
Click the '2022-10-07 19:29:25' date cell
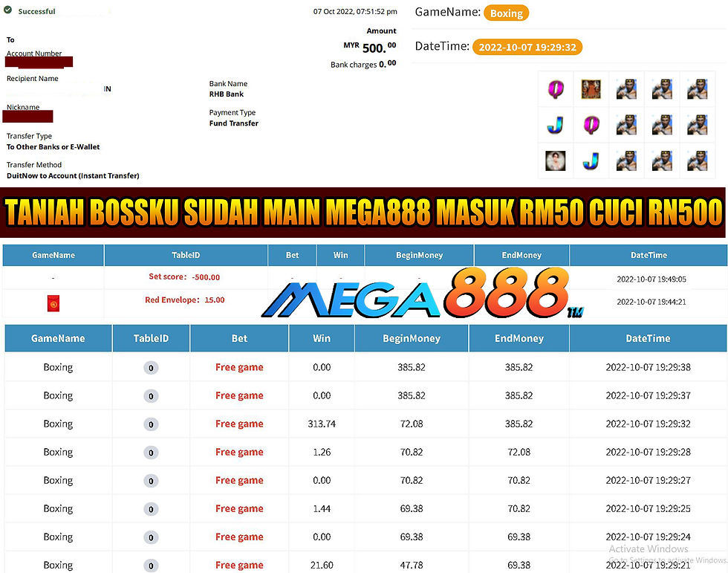point(648,508)
